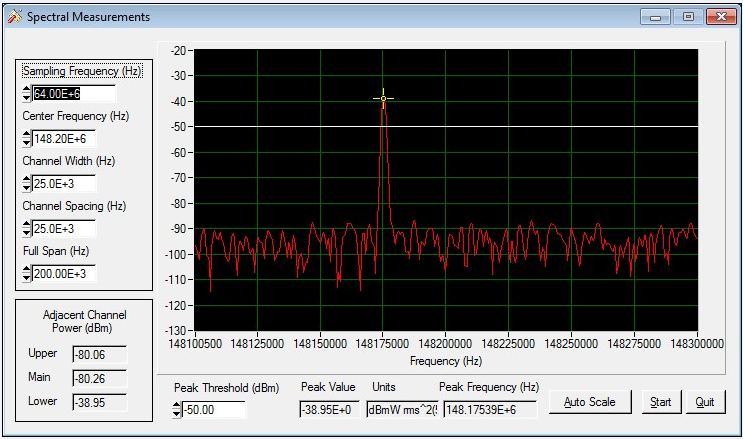Click the Center Frequency stepper arrows

coord(26,139)
